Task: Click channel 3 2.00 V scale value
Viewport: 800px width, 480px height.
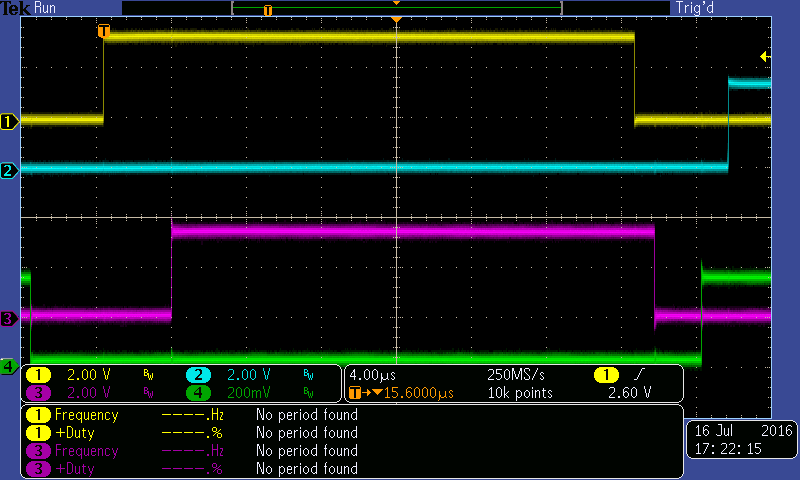Action: [x=89, y=393]
